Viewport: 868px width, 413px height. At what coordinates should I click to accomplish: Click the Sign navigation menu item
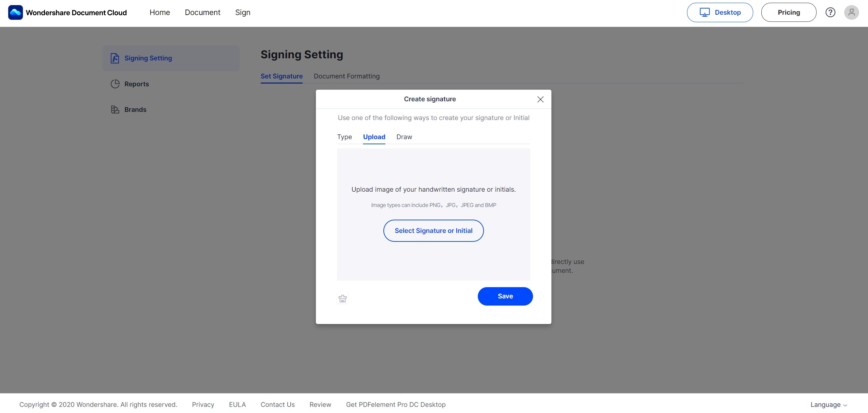click(x=242, y=12)
